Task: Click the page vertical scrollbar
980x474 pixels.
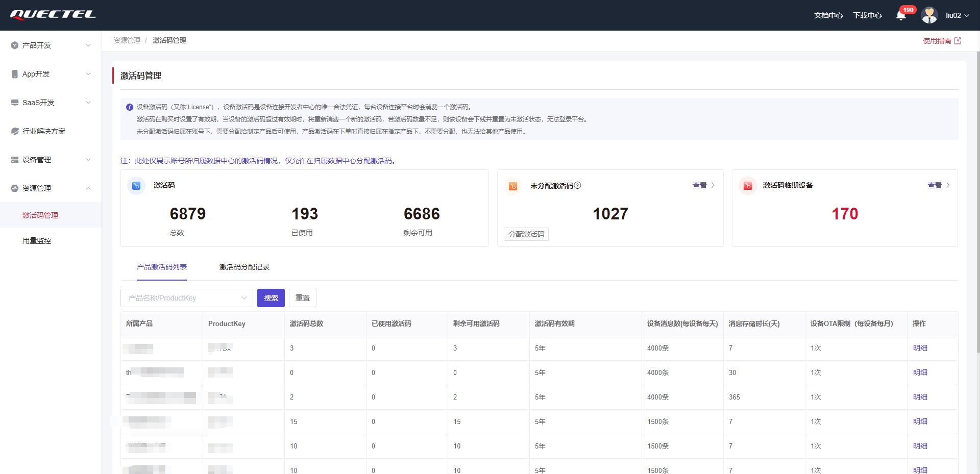Action: [x=978, y=202]
